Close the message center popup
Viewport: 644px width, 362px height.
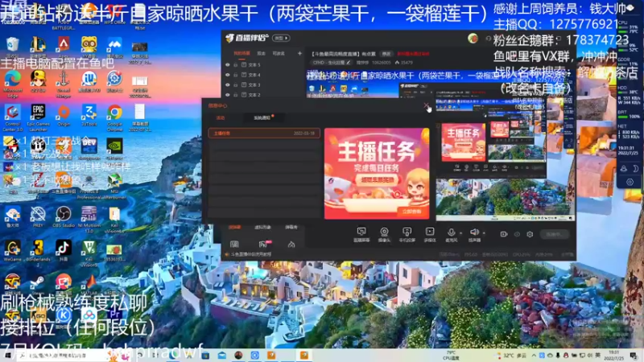(427, 106)
